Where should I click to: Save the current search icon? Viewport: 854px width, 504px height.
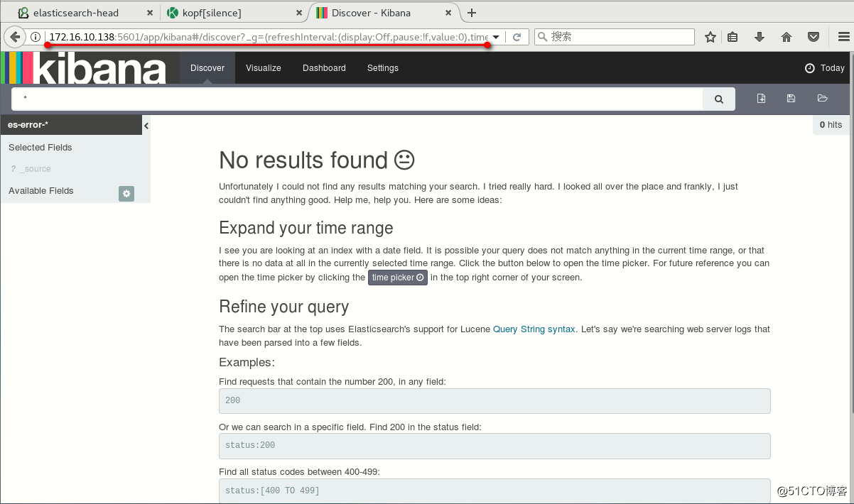click(x=791, y=99)
